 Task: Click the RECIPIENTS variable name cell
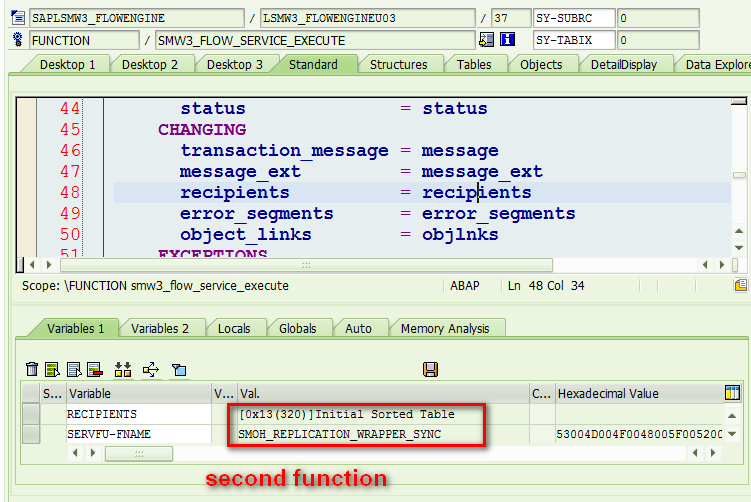(138, 414)
